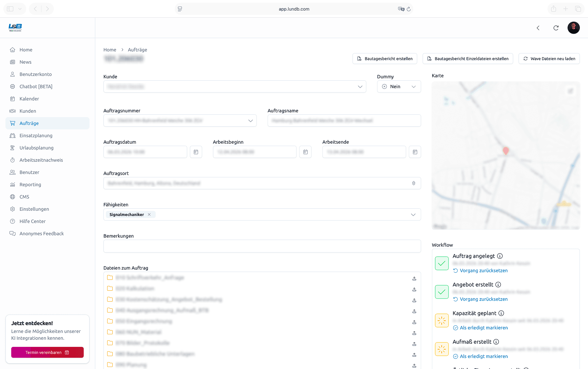
Task: Click the page reload icon beside avatar
Action: [x=556, y=28]
